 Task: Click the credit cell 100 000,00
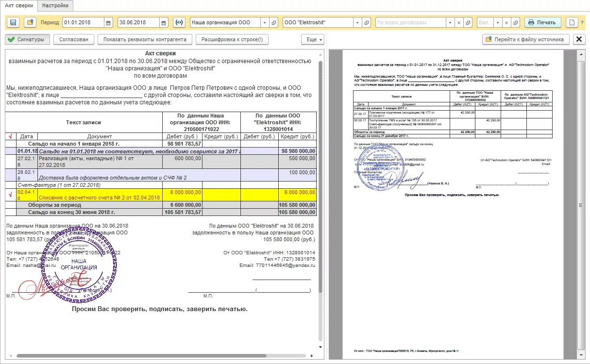[x=297, y=175]
